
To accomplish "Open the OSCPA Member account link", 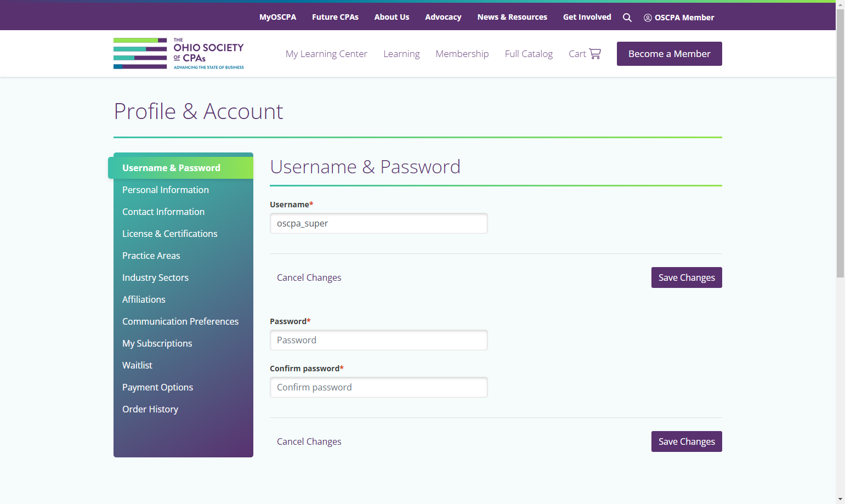I will [679, 18].
